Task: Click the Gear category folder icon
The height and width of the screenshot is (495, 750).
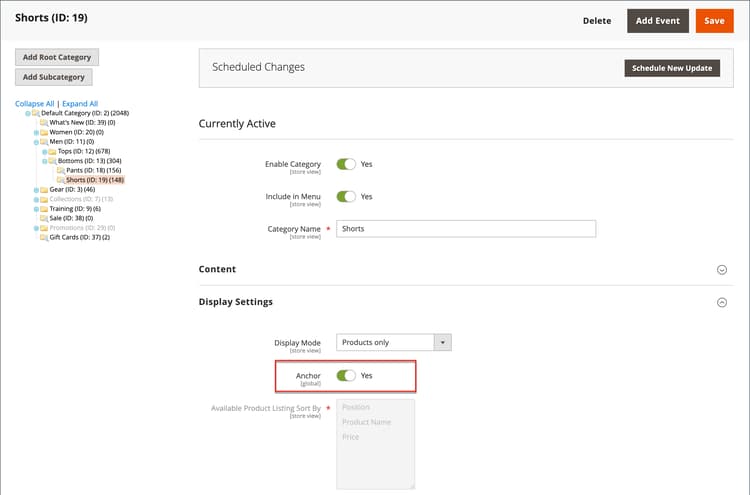Action: (x=44, y=189)
